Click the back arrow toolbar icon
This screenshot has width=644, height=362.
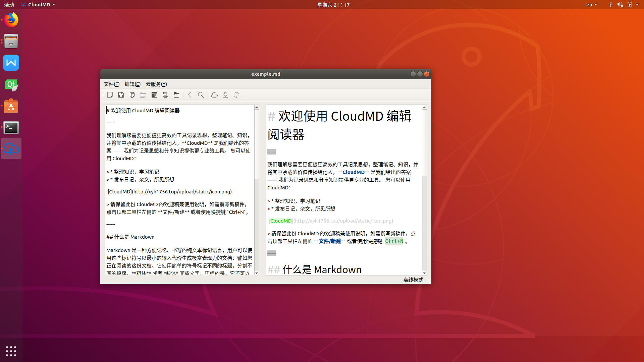point(190,95)
